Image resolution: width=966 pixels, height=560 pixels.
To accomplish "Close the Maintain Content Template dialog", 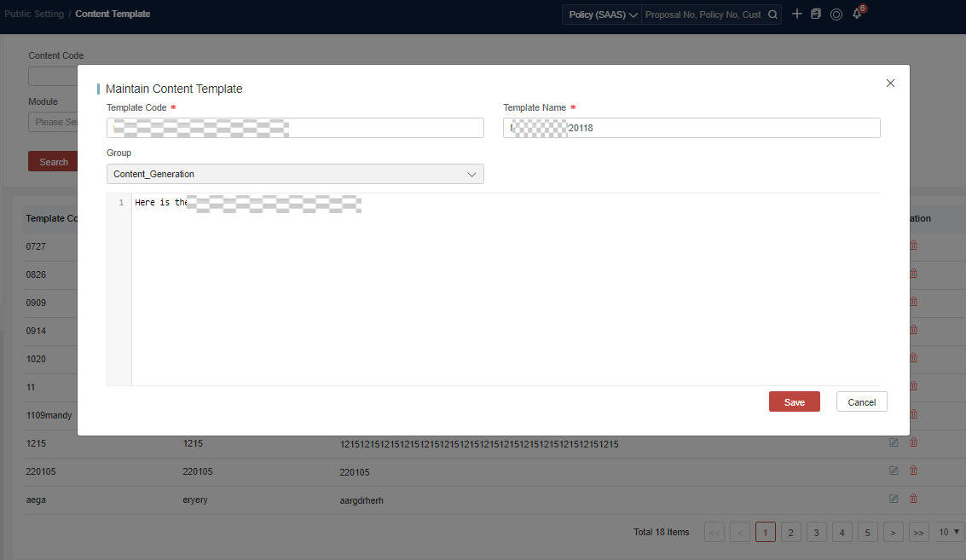I will (890, 84).
